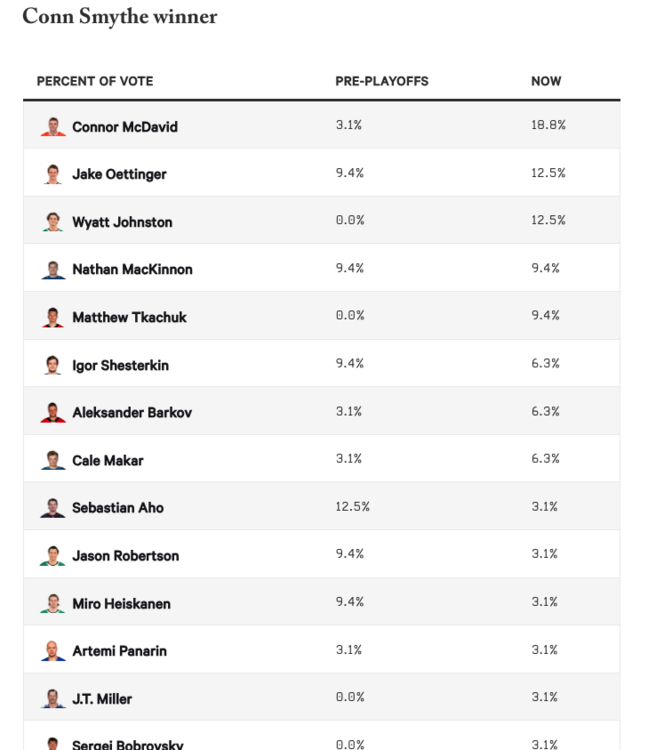The height and width of the screenshot is (750, 648).
Task: Click Sebastian Aho's 12.5% pre-playoffs value
Action: point(352,507)
